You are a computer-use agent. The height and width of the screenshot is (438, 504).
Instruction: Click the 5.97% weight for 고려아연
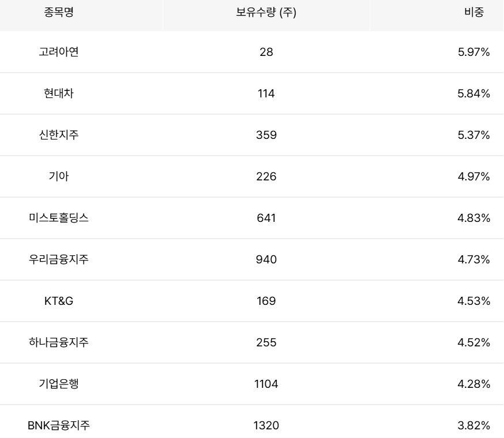click(474, 52)
